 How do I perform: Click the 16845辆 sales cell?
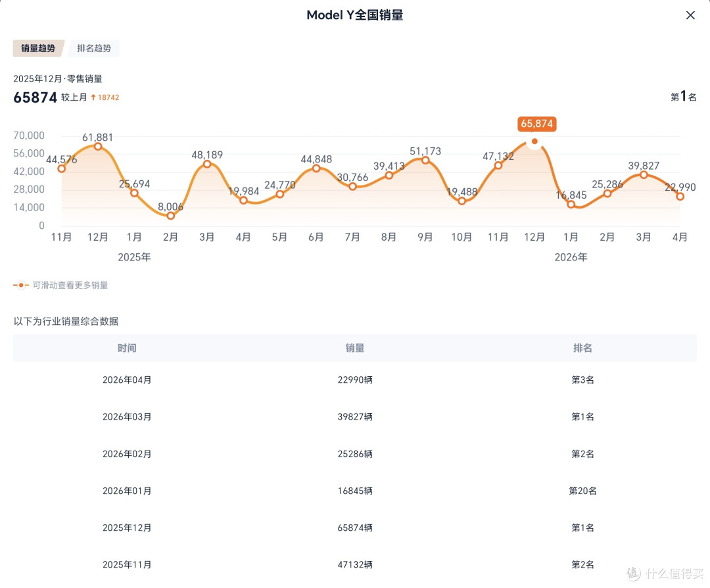(355, 491)
